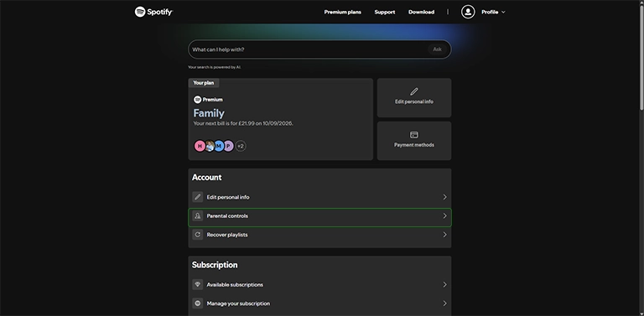Click the Ask button
This screenshot has width=644, height=316.
(438, 49)
